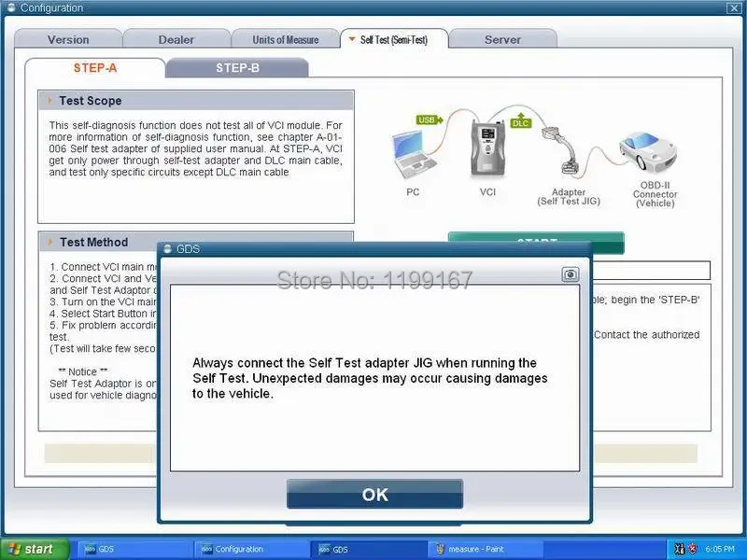This screenshot has height=560, width=747.
Task: Click the Self Test JIG adapter illustration
Action: pyautogui.click(x=561, y=150)
